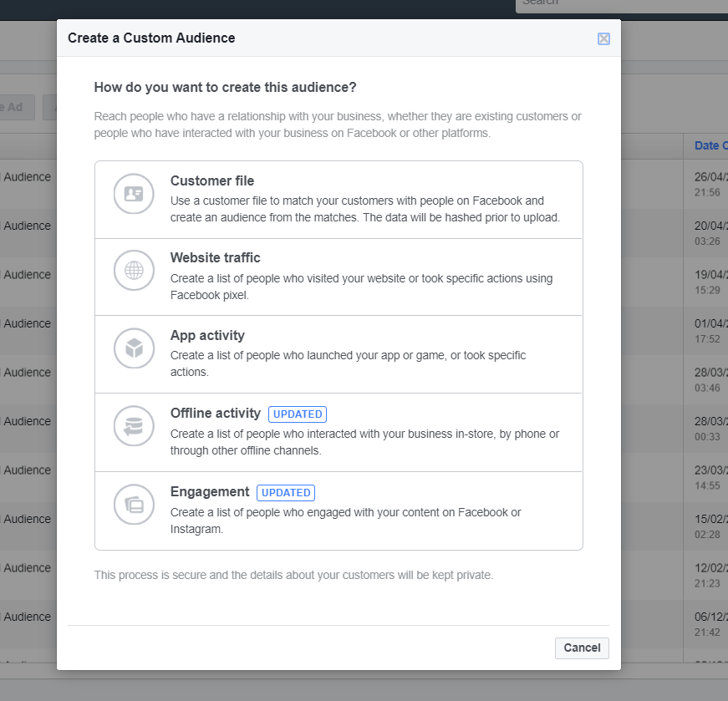Click the Website traffic globe icon
Screen dimensions: 728x701
(x=134, y=271)
